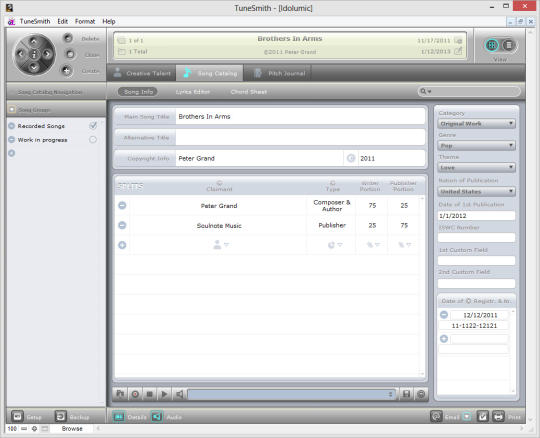Open record info from navigation wheel center
This screenshot has width=540, height=438.
coord(34,54)
